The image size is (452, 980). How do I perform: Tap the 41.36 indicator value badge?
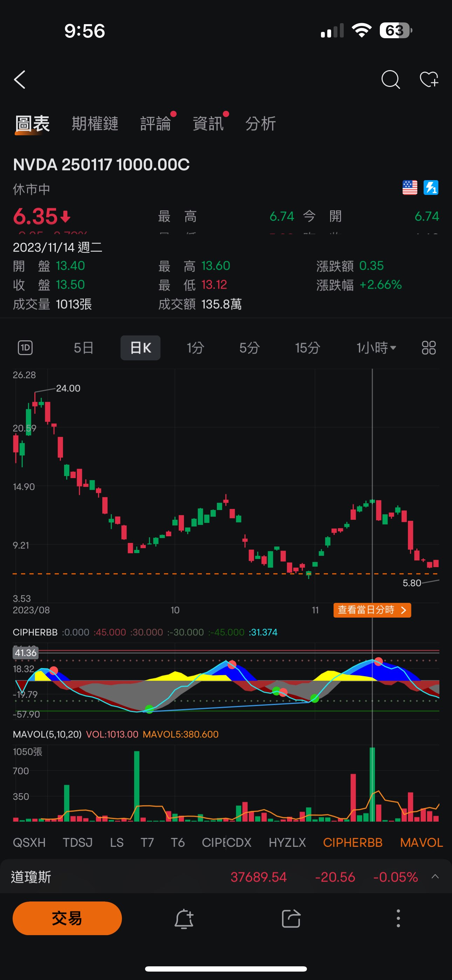pos(26,653)
